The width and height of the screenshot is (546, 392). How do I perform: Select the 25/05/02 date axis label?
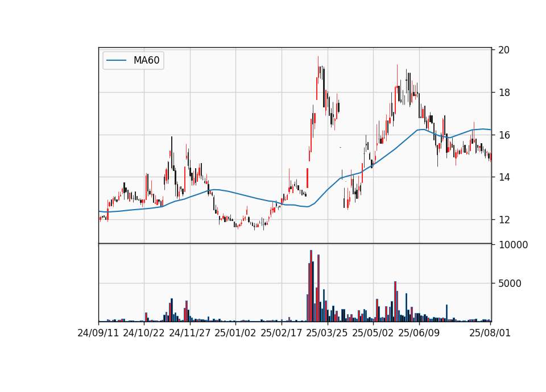(x=373, y=333)
